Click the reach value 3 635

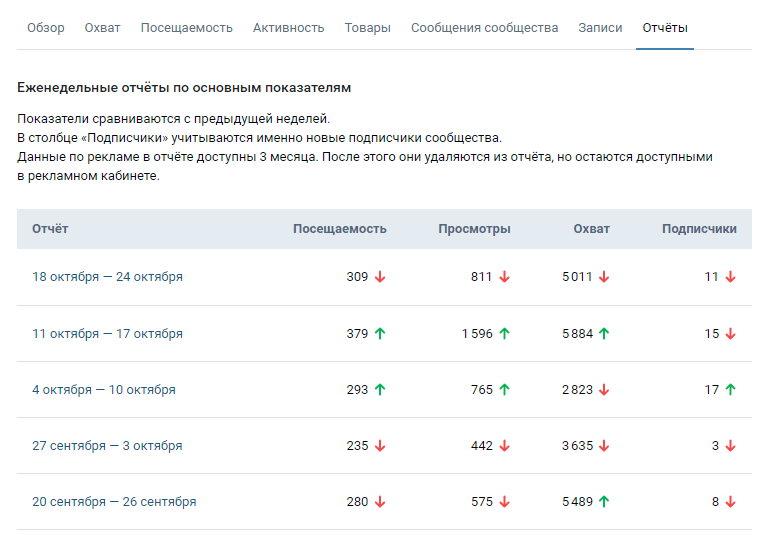tap(577, 446)
